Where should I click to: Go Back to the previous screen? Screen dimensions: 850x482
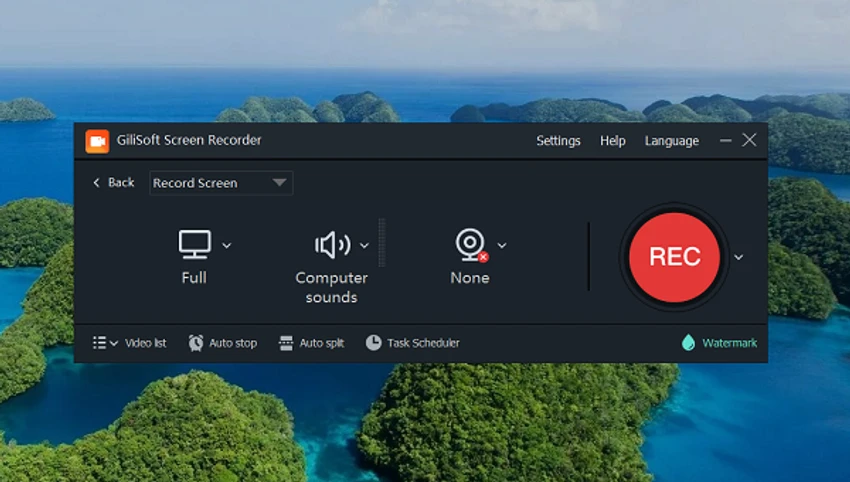[113, 183]
